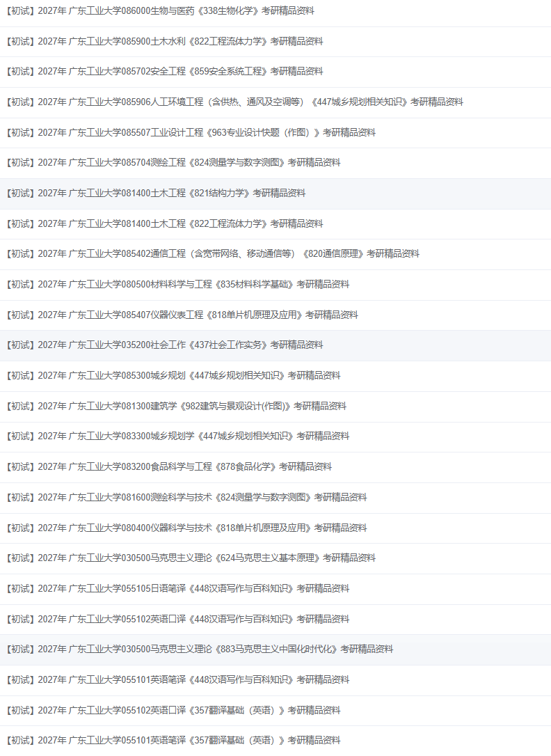The image size is (551, 756).
Task: Select the 035200社会工作《437社会工作实务》entry
Action: (x=165, y=345)
